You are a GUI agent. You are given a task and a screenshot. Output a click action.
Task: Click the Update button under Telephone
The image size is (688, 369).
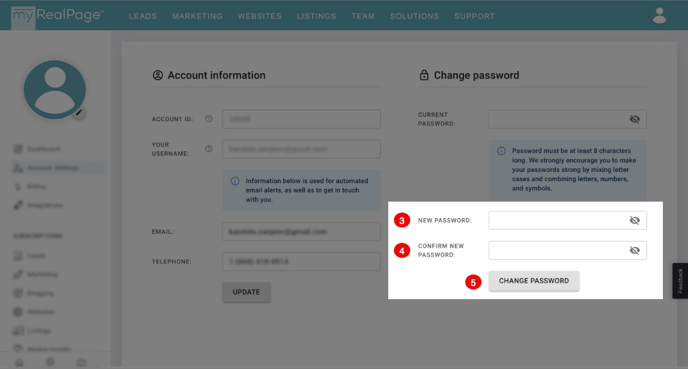coord(246,292)
